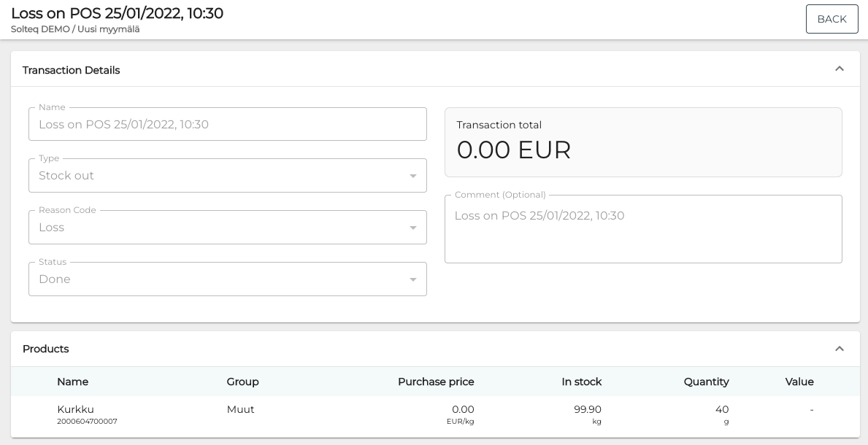Open the Reason Code dropdown arrow
This screenshot has height=445, width=868.
click(x=412, y=228)
